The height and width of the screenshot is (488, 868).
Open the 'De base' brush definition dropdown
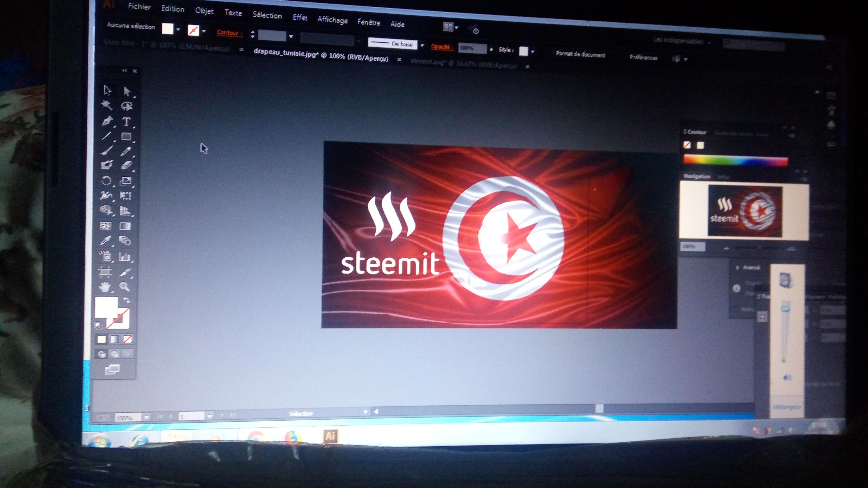[422, 45]
